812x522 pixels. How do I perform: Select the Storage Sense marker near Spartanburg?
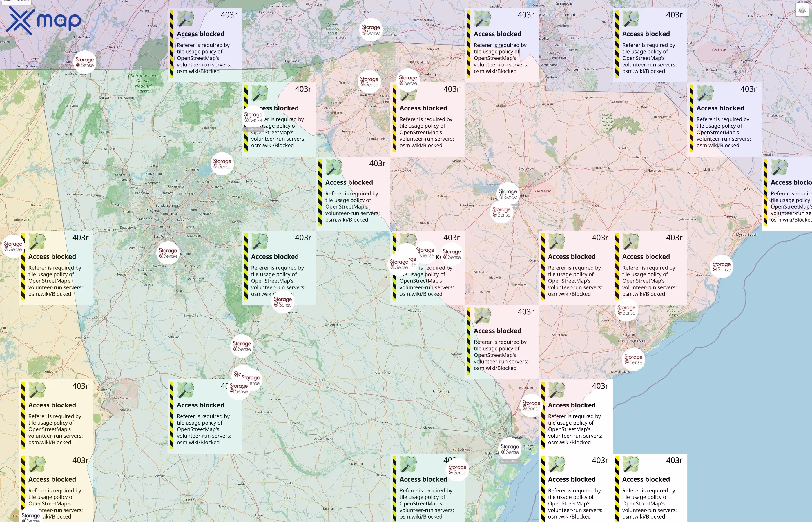coord(408,80)
